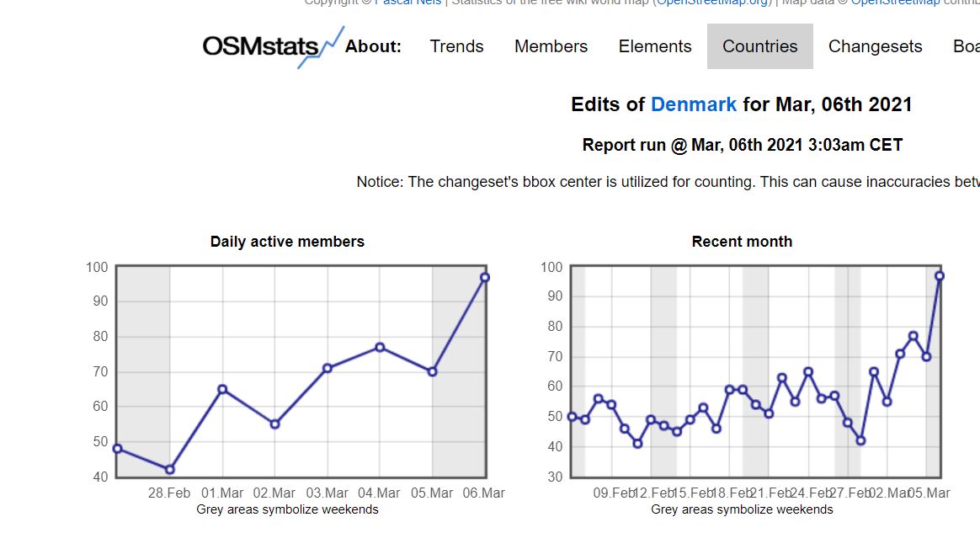The height and width of the screenshot is (533, 980).
Task: Click the partially visible nav item after Changesets
Action: point(968,46)
